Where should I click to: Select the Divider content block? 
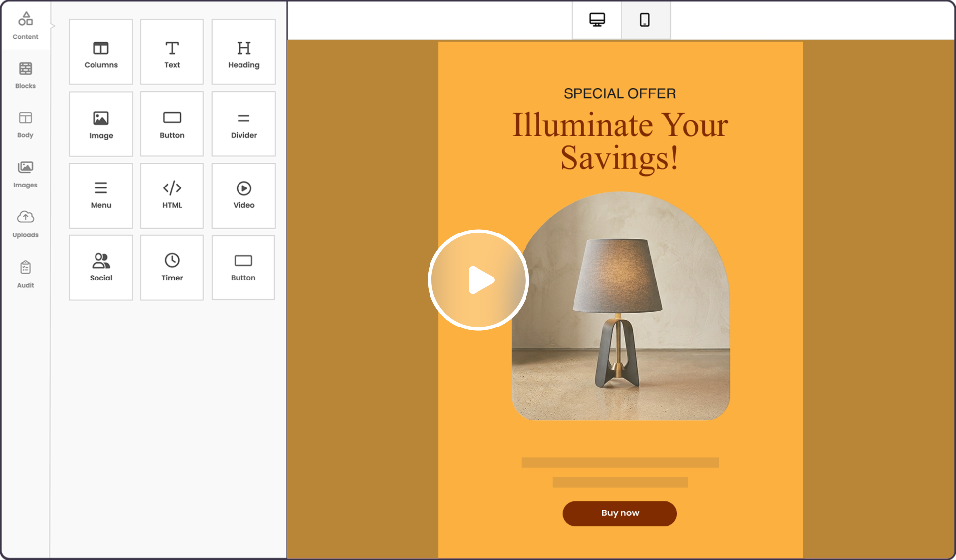click(x=243, y=124)
